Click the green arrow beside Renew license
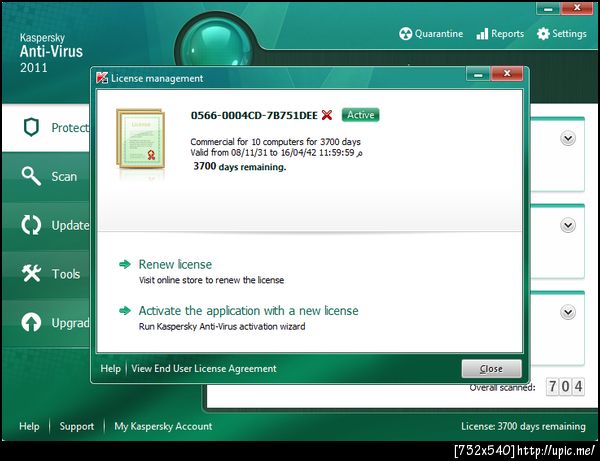600x461 pixels. [125, 264]
